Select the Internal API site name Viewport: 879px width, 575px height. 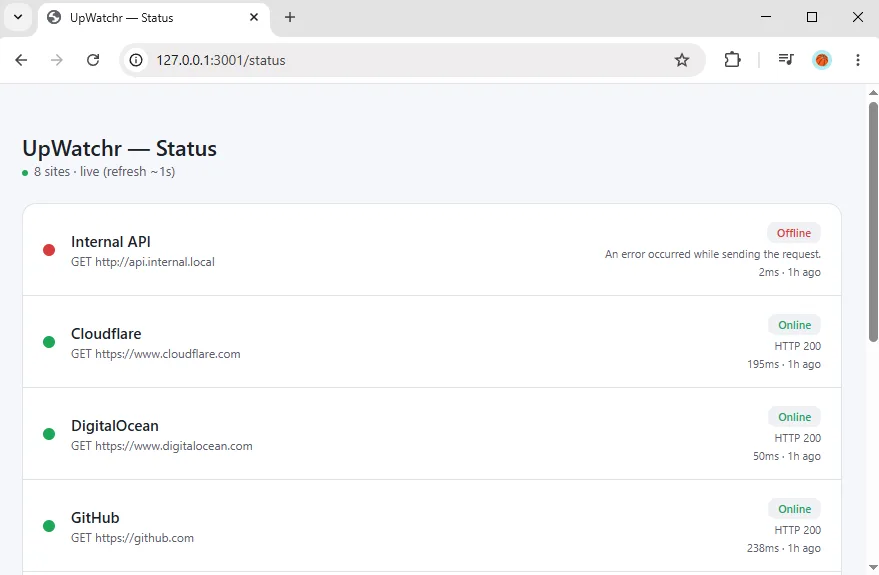(110, 242)
